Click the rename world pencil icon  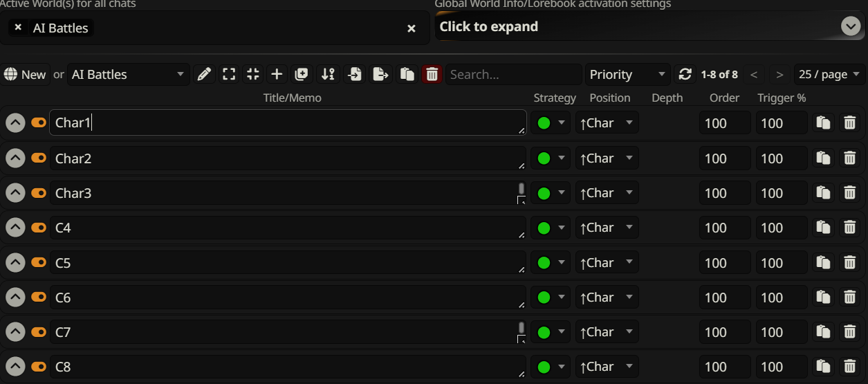[204, 75]
